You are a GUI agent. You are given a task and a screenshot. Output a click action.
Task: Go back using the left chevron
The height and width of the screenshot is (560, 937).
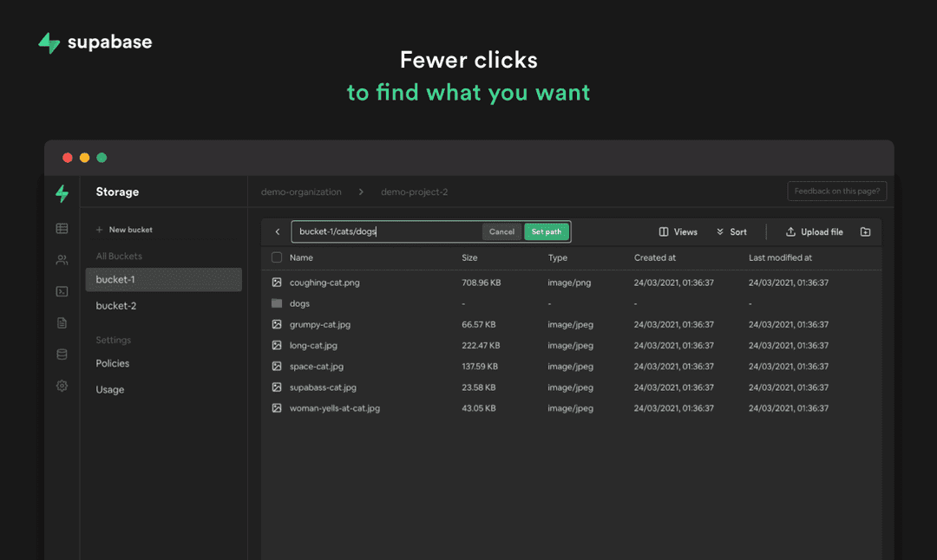coord(278,232)
